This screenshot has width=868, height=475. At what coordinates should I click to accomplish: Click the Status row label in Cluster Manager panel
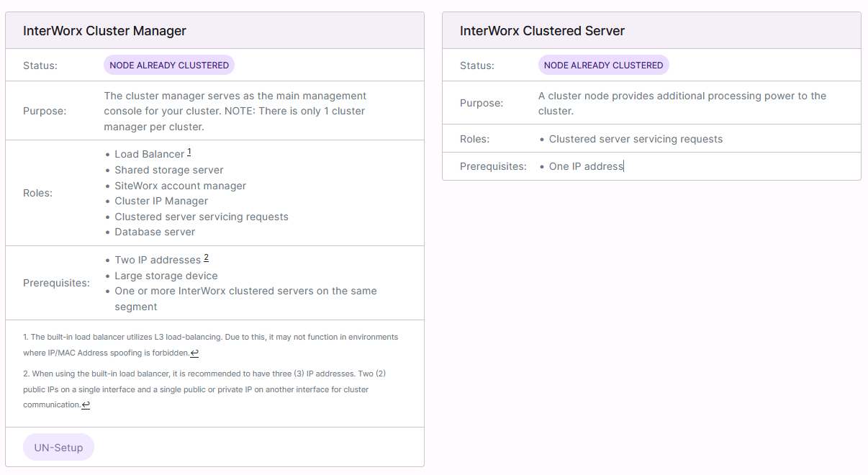[37, 65]
